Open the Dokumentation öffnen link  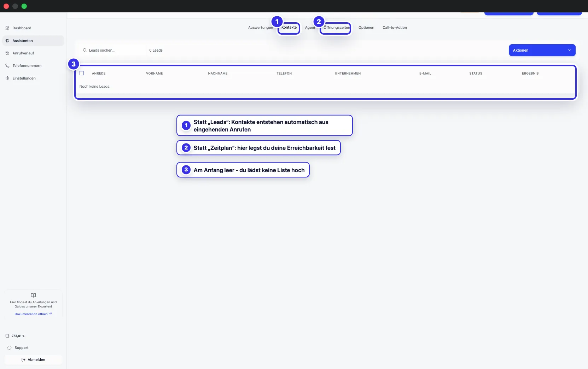pyautogui.click(x=33, y=314)
